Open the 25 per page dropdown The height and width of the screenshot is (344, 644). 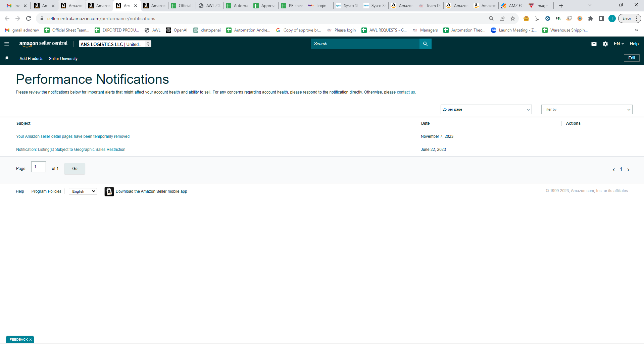486,109
